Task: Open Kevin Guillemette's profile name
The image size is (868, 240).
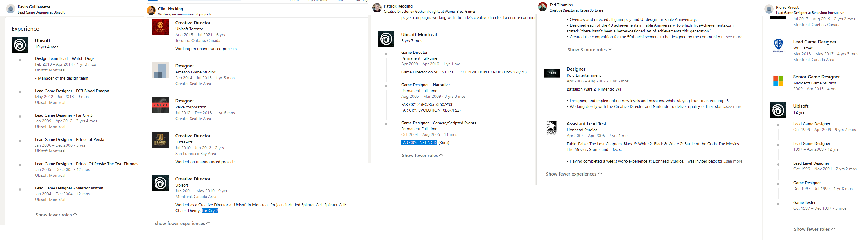Action: pos(34,7)
